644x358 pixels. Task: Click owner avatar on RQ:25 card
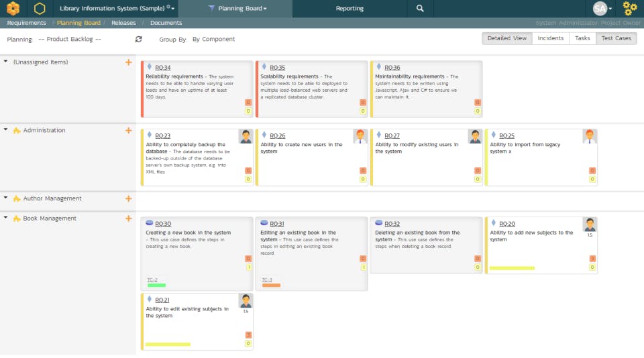click(590, 136)
